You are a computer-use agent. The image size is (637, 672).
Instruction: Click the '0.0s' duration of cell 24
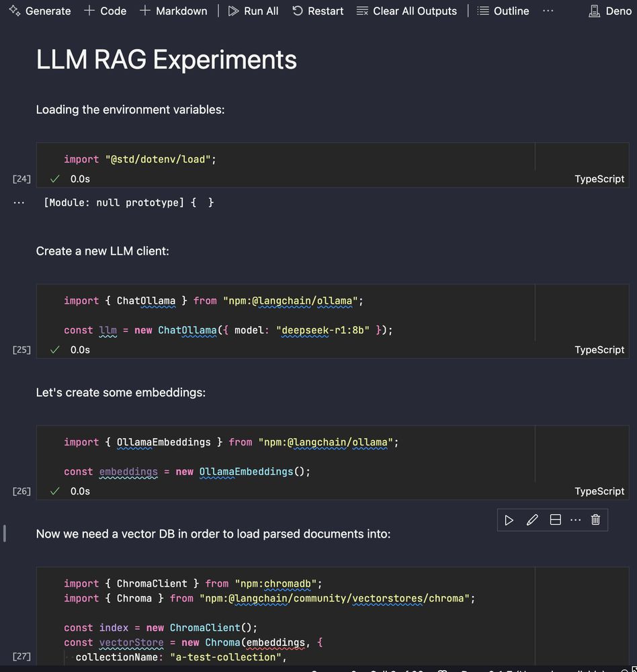(x=80, y=179)
